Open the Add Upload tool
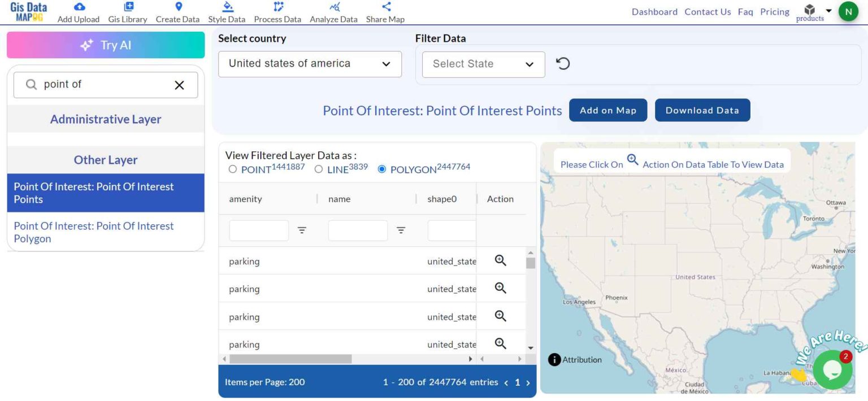 78,12
